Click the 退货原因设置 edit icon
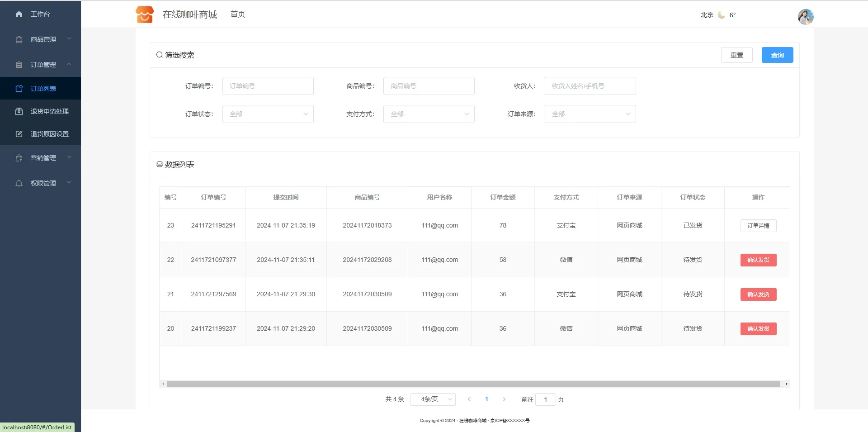This screenshot has width=868, height=432. coord(19,134)
